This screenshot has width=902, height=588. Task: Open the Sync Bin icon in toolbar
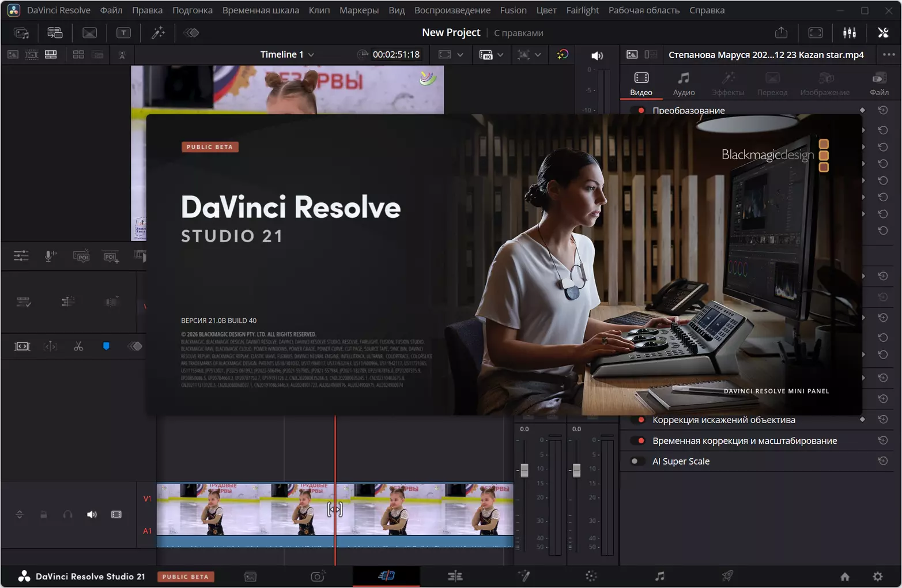pos(55,33)
